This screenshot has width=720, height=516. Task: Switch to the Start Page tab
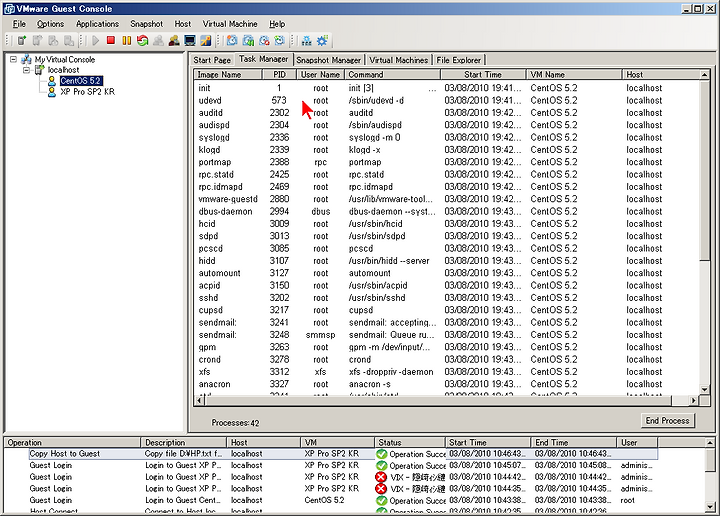212,60
